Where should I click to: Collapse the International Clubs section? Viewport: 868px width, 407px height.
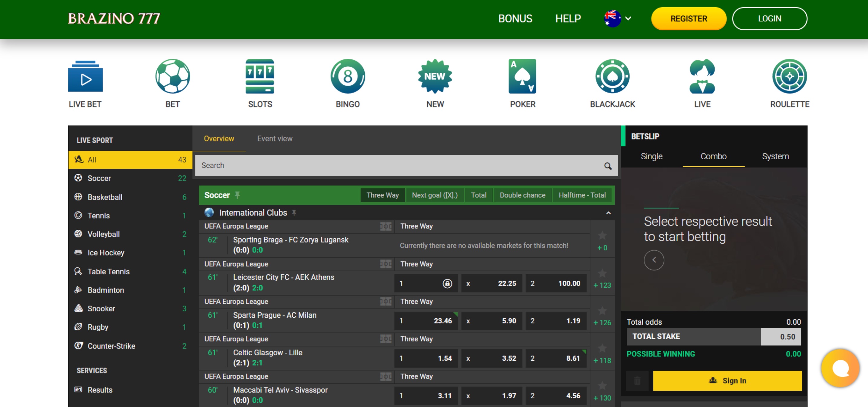tap(608, 213)
